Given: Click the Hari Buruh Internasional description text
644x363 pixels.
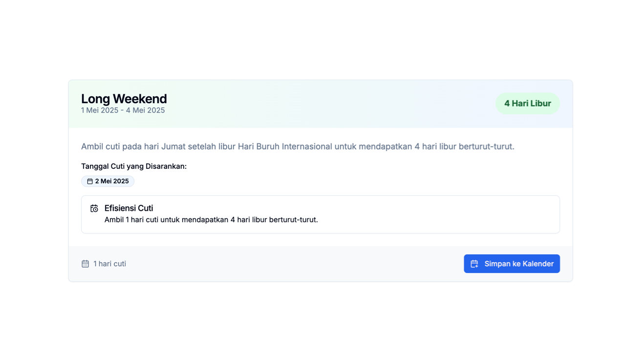Looking at the screenshot, I should [x=298, y=146].
